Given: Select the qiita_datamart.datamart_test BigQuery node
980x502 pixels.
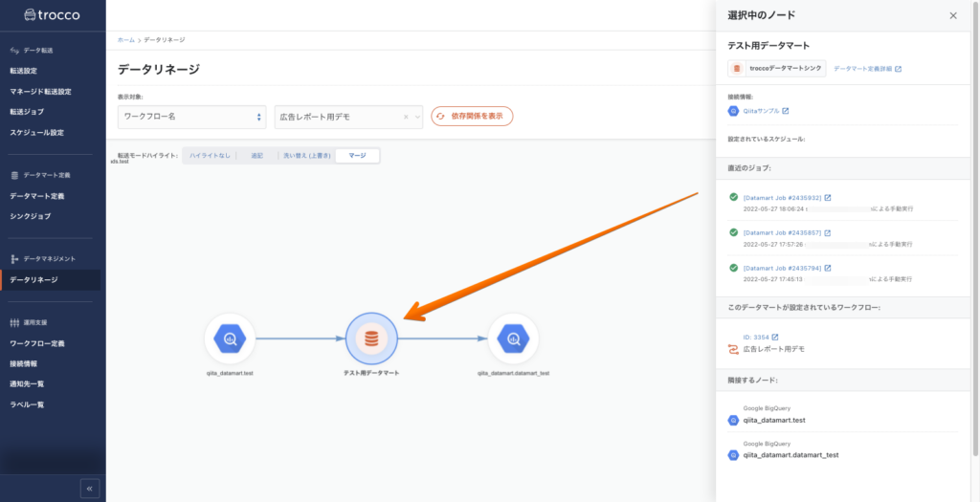Looking at the screenshot, I should point(513,338).
